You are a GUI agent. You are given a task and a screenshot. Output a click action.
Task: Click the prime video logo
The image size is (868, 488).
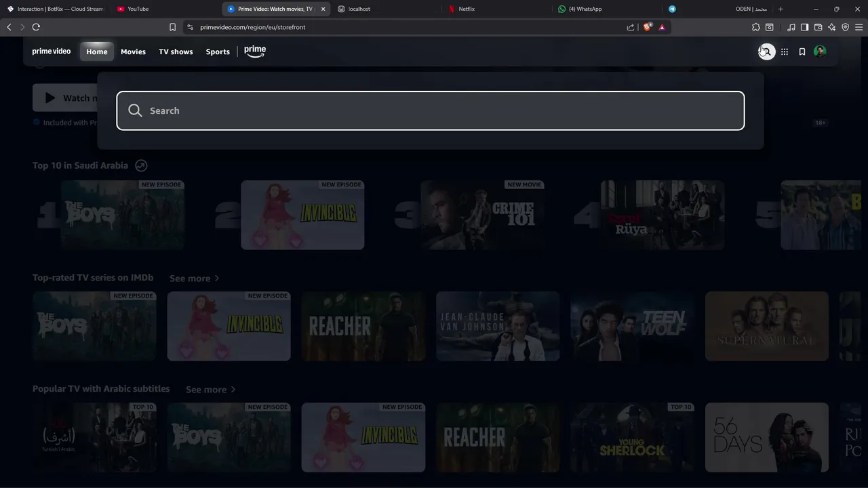coord(52,52)
